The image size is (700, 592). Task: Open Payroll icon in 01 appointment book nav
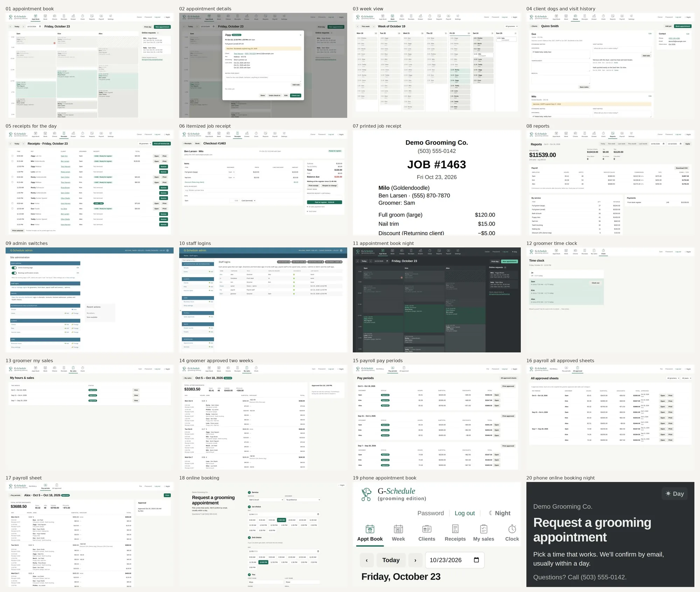[101, 16]
